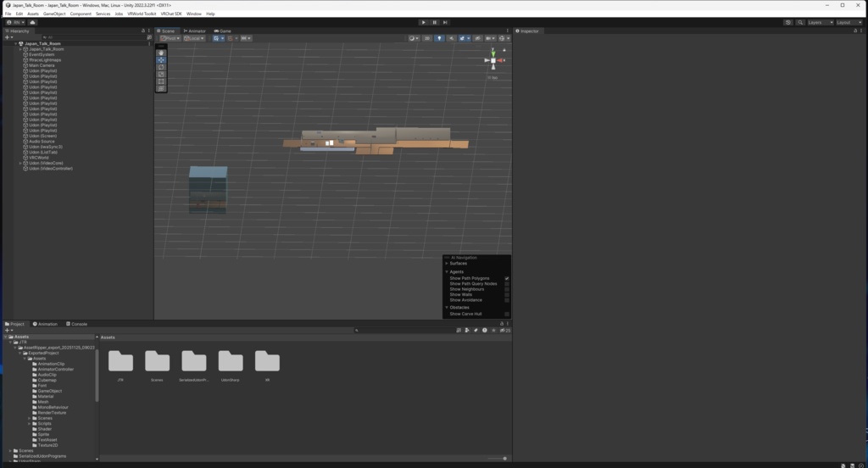
Task: Toggle 2D view mode in Scene
Action: (427, 39)
